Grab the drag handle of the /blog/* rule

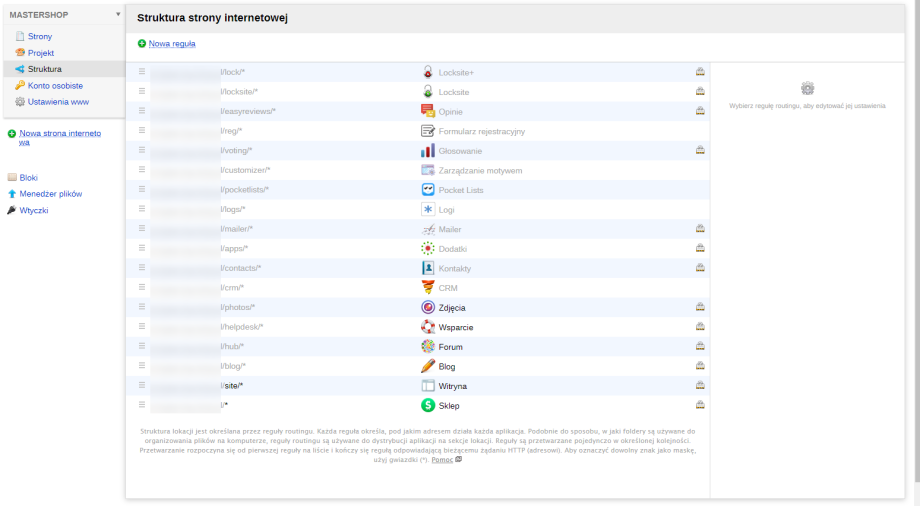click(142, 366)
